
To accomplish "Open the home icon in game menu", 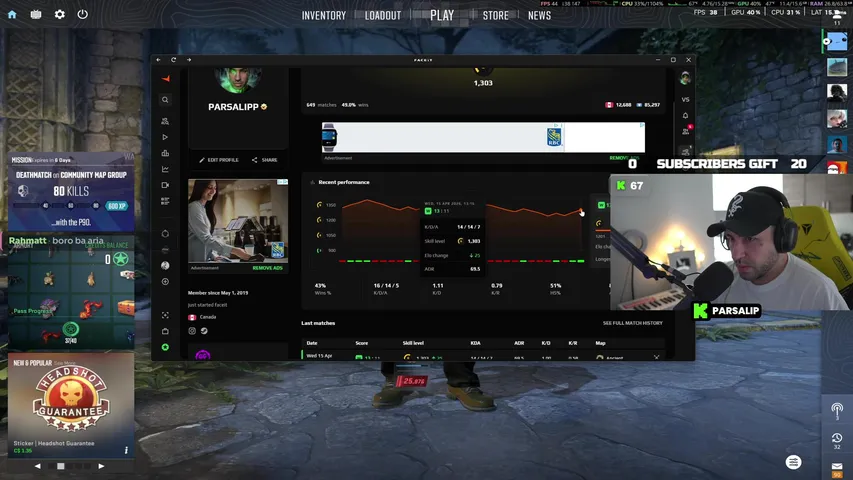I will [x=12, y=15].
